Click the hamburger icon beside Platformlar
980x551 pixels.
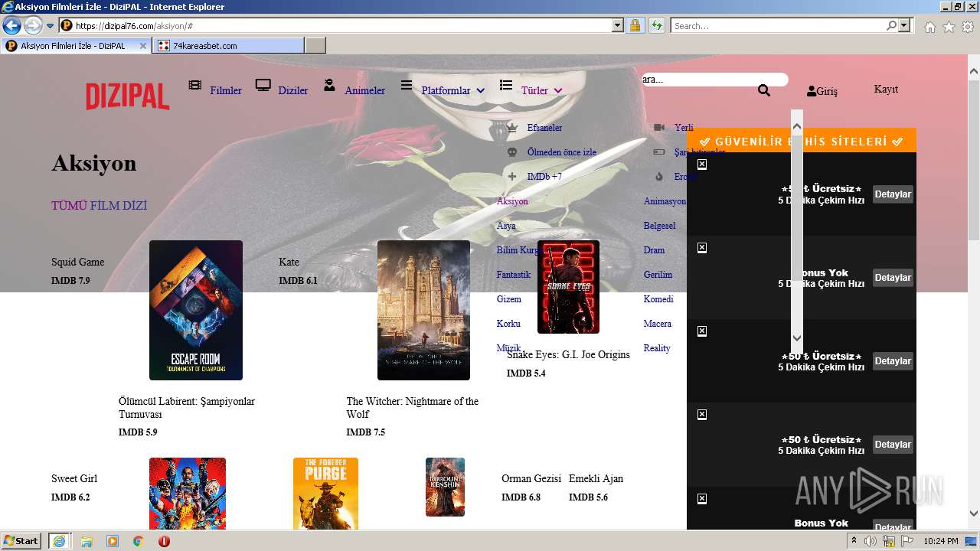[407, 85]
